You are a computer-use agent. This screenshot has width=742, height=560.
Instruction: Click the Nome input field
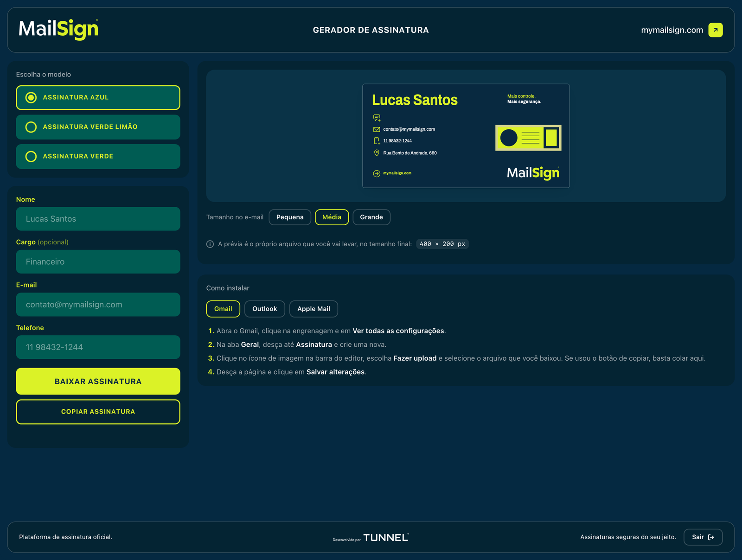click(98, 219)
